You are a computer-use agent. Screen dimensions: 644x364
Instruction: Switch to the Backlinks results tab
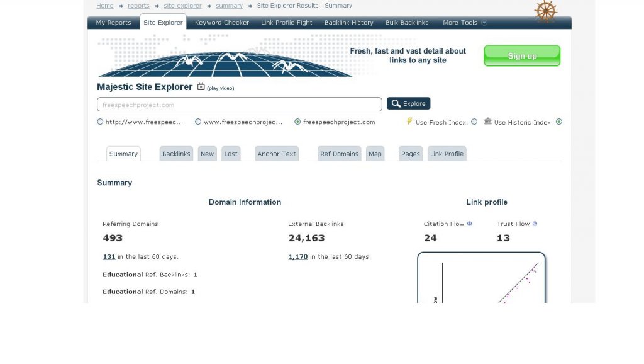click(176, 154)
